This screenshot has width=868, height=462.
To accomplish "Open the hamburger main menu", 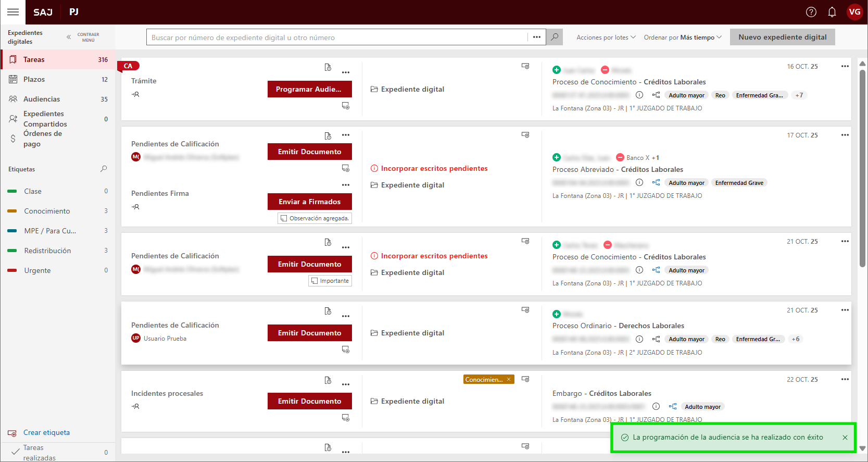I will pyautogui.click(x=13, y=12).
